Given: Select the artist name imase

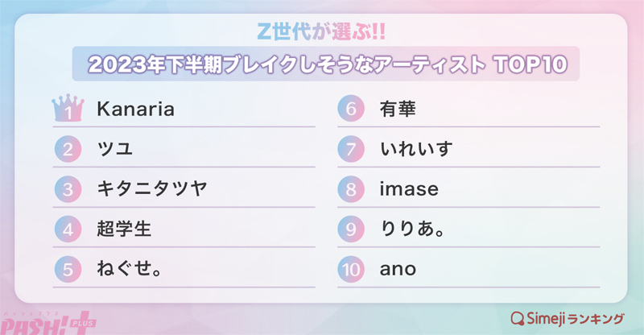Looking at the screenshot, I should 408,189.
